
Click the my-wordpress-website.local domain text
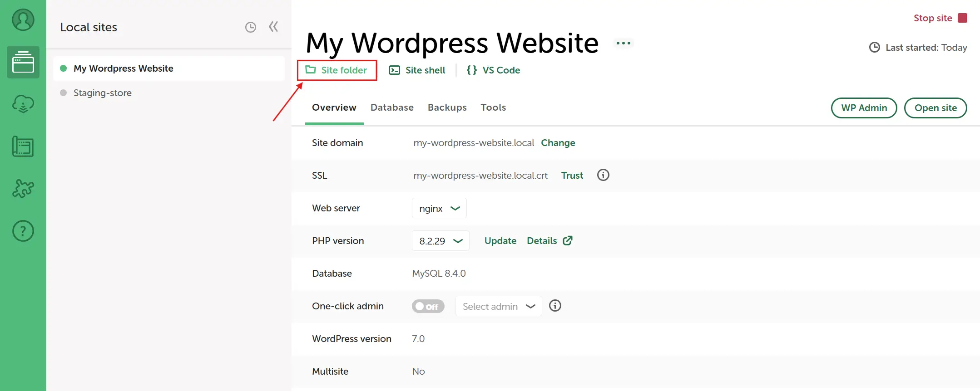(x=474, y=143)
